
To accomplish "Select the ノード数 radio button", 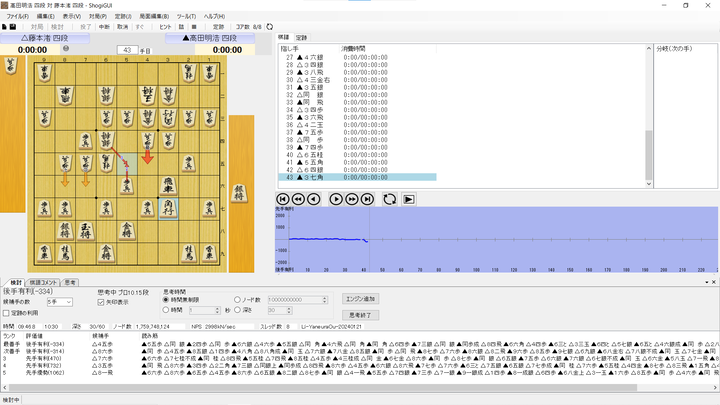I will point(237,299).
